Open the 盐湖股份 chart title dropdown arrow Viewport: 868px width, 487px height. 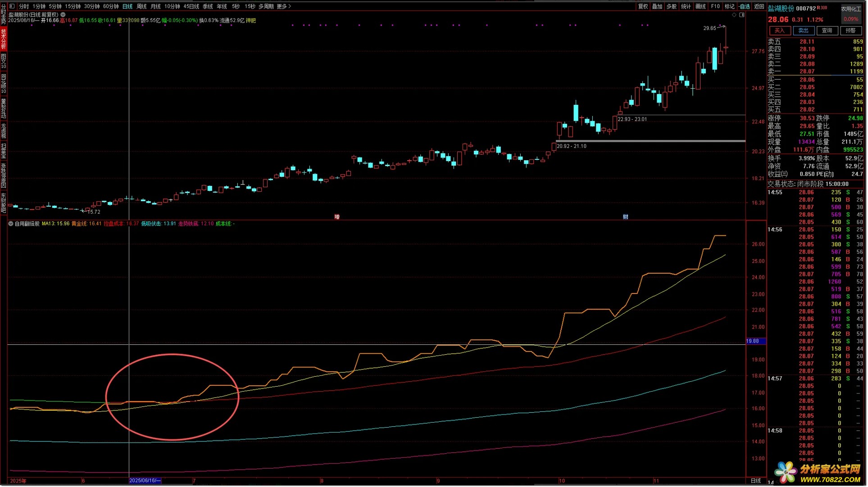point(63,14)
